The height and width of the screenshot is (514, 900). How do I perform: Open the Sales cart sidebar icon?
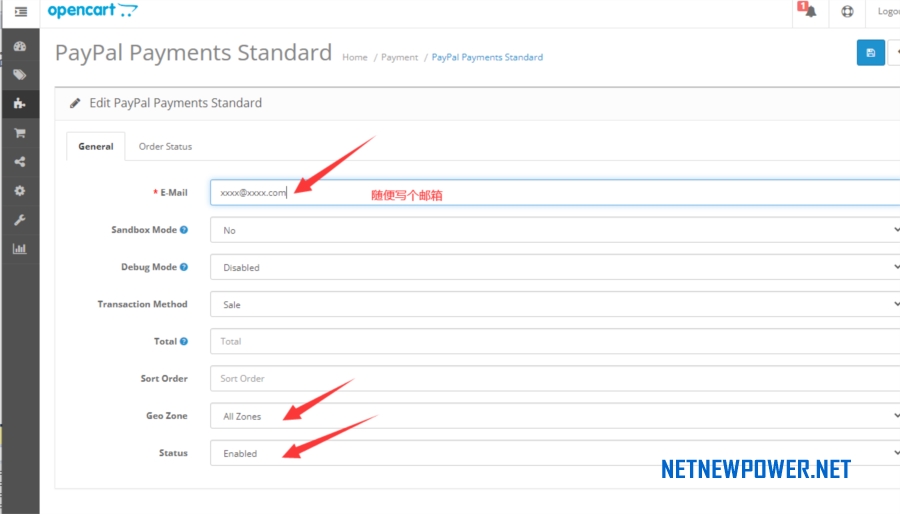tap(20, 133)
